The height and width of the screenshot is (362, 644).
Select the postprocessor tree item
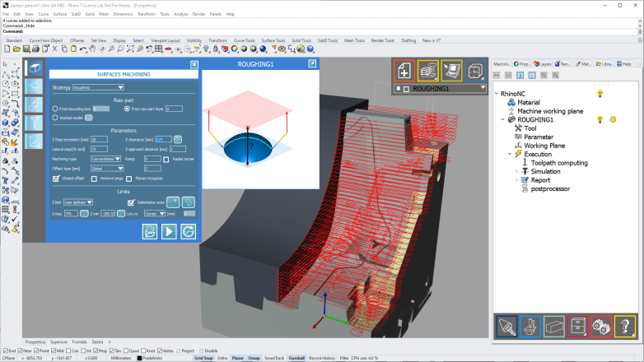(550, 188)
